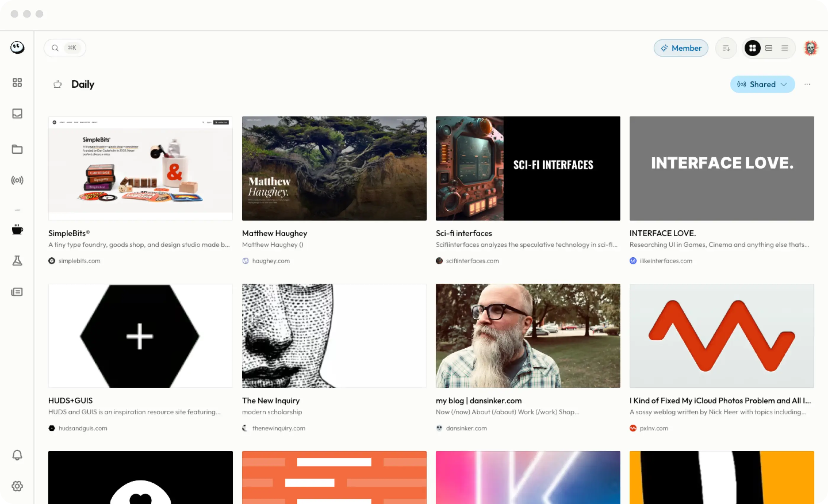Screen dimensions: 828x504
Task: Click the my blog | dansinker.com title
Action: coord(479,401)
